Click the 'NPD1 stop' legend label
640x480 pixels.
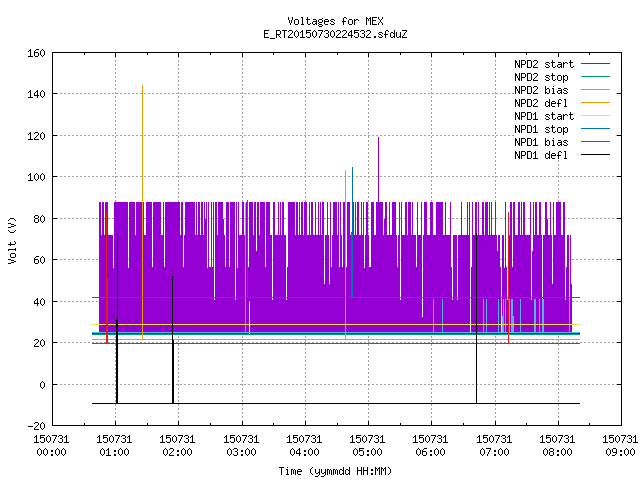click(x=541, y=129)
